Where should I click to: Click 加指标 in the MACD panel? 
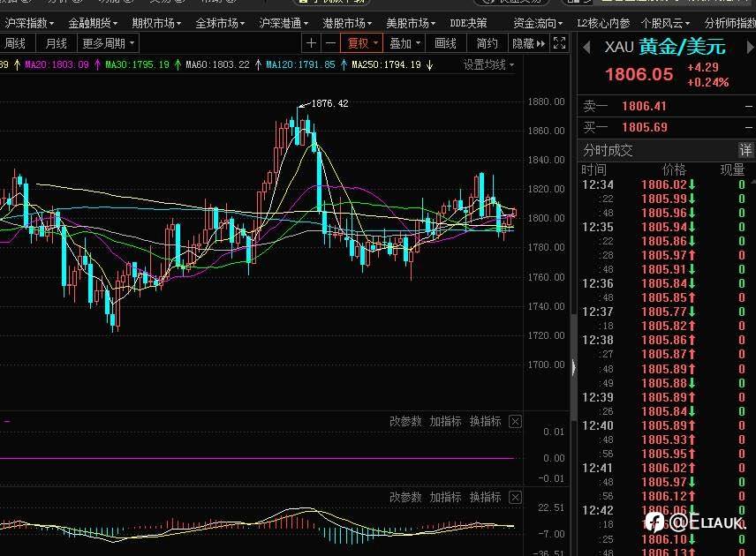(445, 497)
